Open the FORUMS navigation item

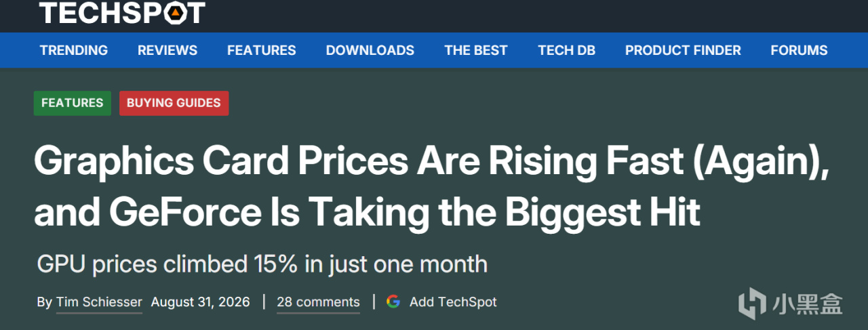(x=799, y=50)
